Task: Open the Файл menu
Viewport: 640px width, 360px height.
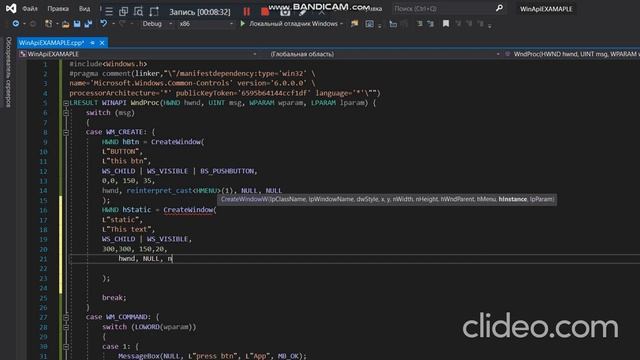Action: point(29,8)
